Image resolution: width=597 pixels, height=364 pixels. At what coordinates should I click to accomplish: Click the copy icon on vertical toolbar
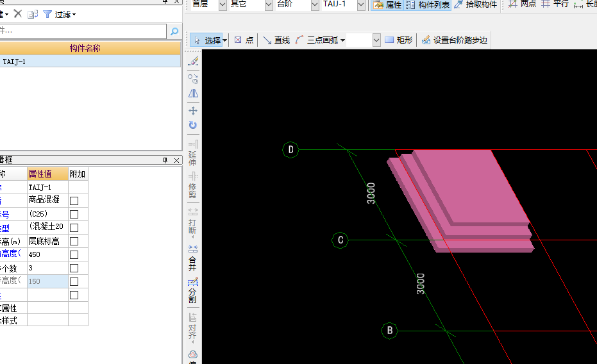pyautogui.click(x=194, y=79)
